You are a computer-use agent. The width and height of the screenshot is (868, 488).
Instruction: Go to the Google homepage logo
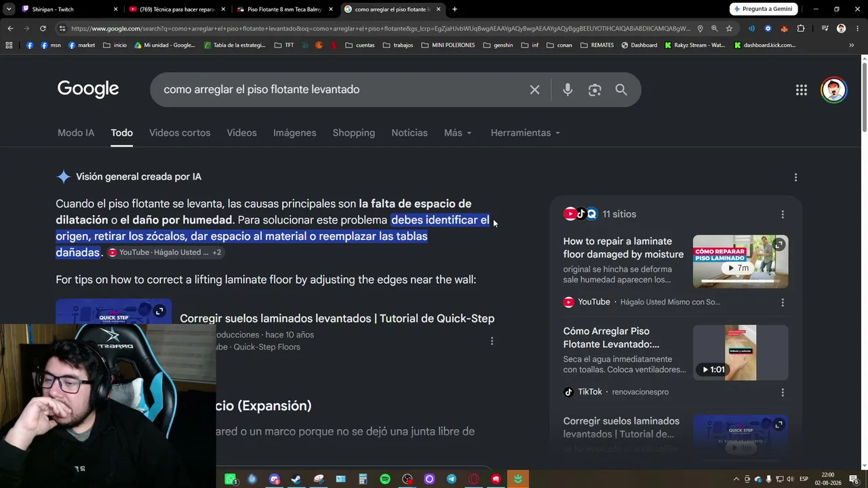click(88, 89)
